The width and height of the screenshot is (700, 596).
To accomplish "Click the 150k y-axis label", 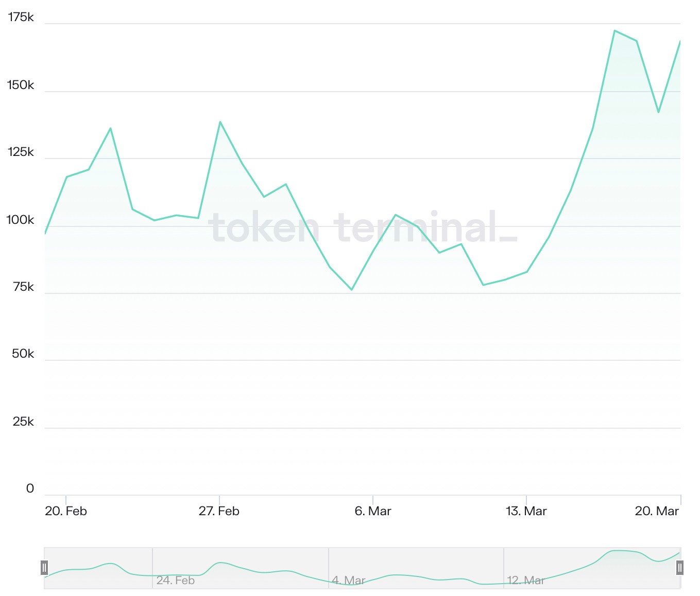I will (21, 85).
